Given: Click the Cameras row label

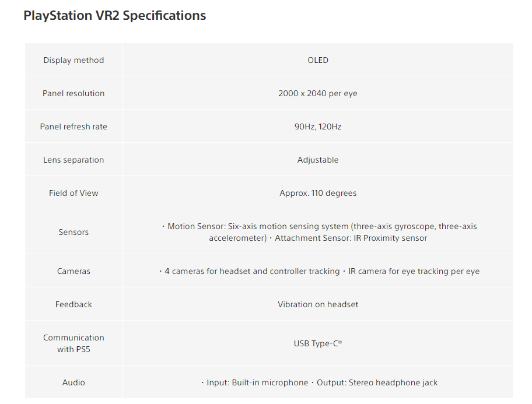Looking at the screenshot, I should coord(73,271).
